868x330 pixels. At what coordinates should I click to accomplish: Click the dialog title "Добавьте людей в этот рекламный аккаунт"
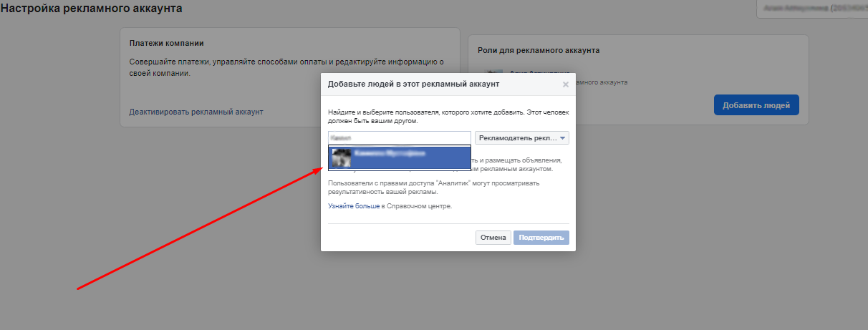click(x=413, y=84)
